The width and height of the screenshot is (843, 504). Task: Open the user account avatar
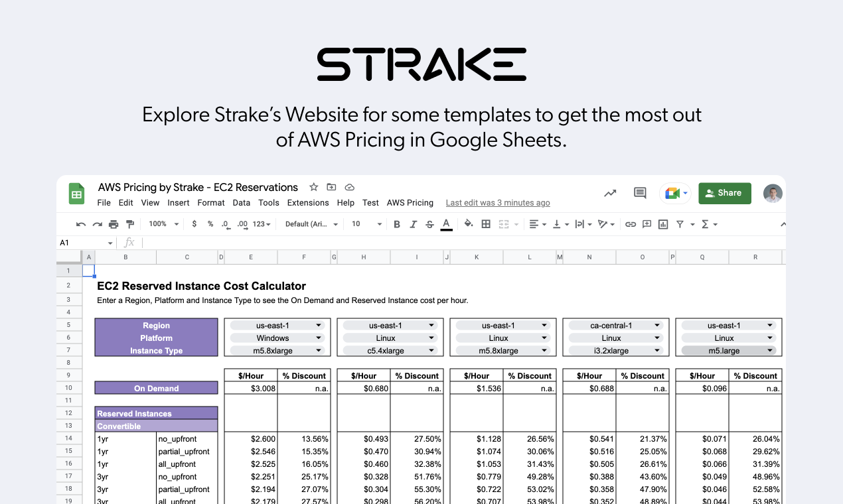point(773,193)
